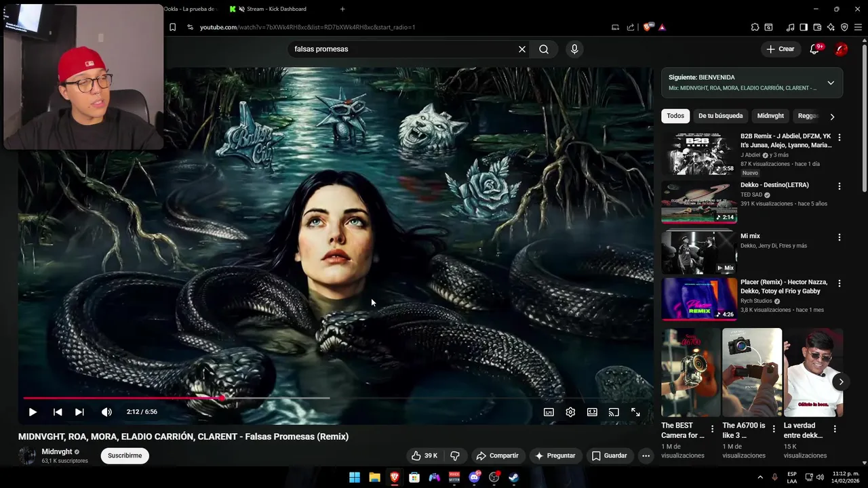The width and height of the screenshot is (868, 488).
Task: Open the browser extensions puzzle icon
Action: pyautogui.click(x=755, y=27)
